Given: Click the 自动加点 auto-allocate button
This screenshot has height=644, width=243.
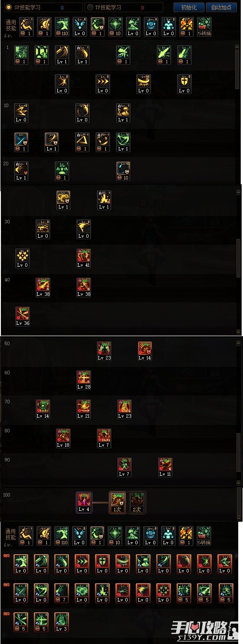Looking at the screenshot, I should pos(221,7).
